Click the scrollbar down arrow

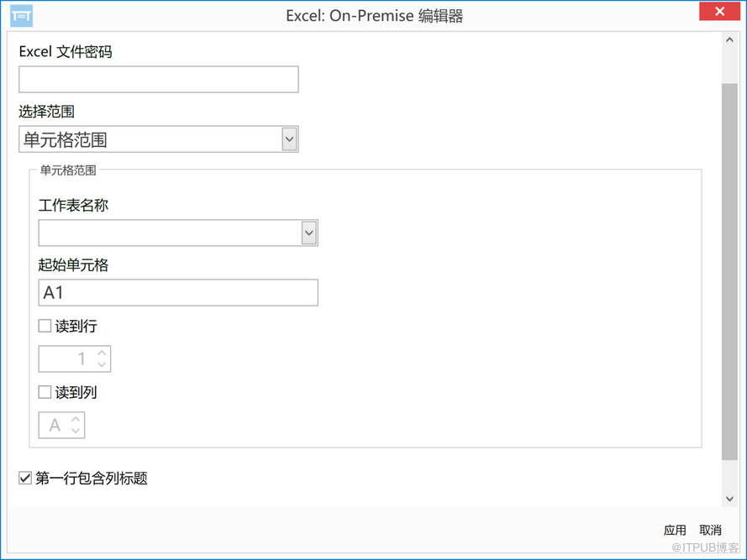click(x=729, y=499)
